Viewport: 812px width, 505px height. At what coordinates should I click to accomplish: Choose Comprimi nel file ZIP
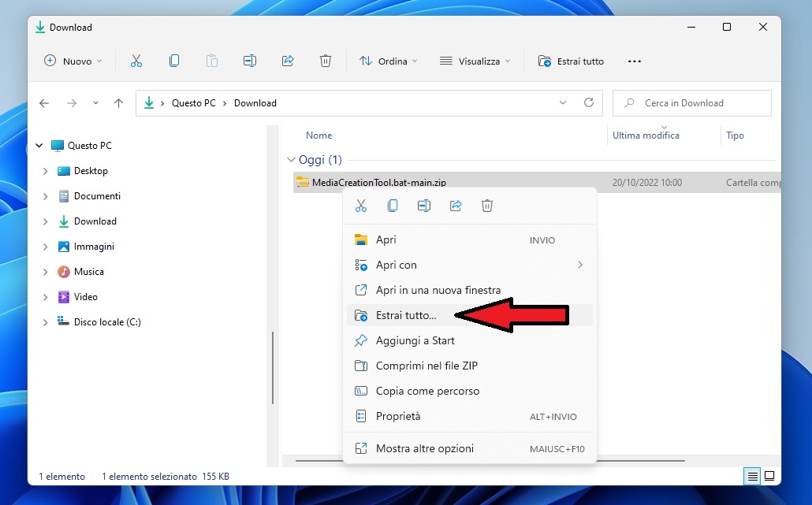[469, 366]
